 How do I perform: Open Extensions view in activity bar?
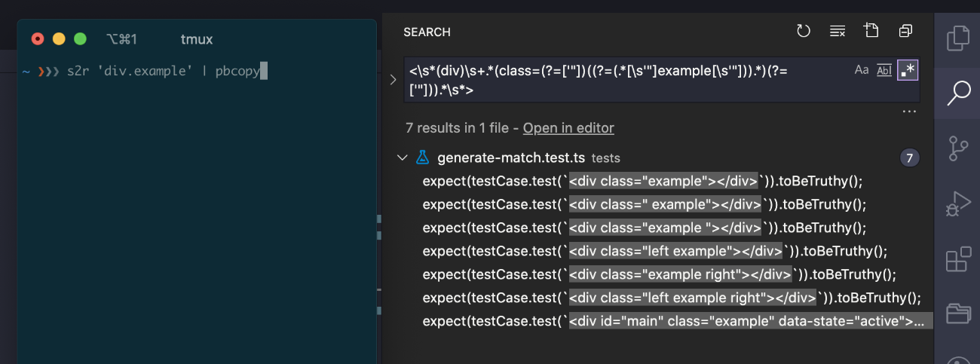[957, 258]
